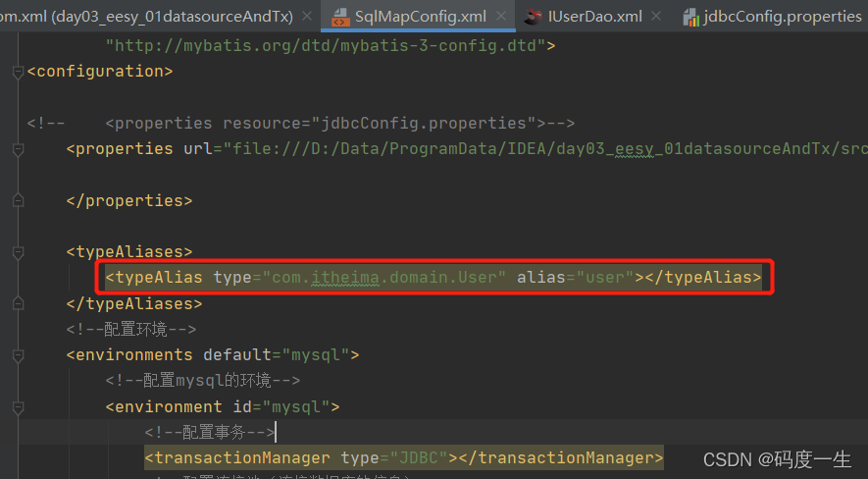Click the transactionManager type="JDBC" line
Screen dimensions: 868x479
coord(403,458)
